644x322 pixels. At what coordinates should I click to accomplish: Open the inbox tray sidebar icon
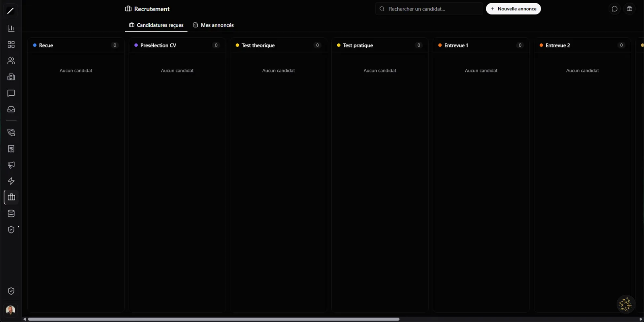click(x=11, y=109)
